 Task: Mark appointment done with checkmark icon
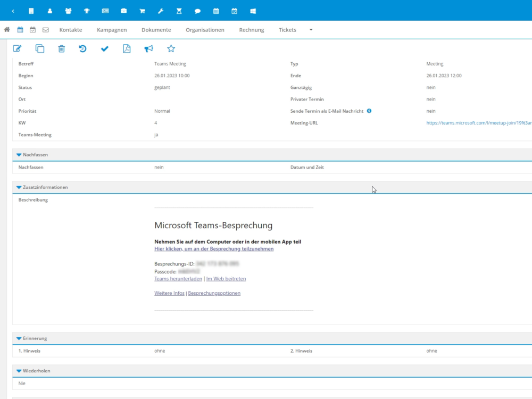(x=105, y=49)
